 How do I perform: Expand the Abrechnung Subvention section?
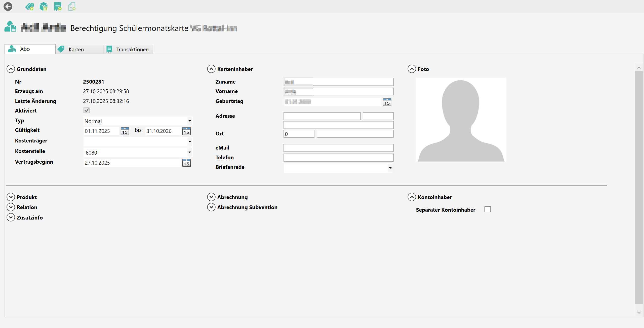211,207
